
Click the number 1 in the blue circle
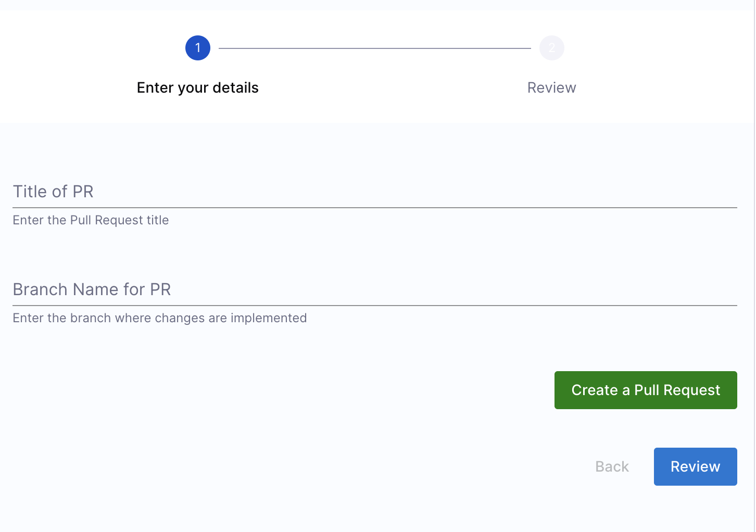[198, 48]
